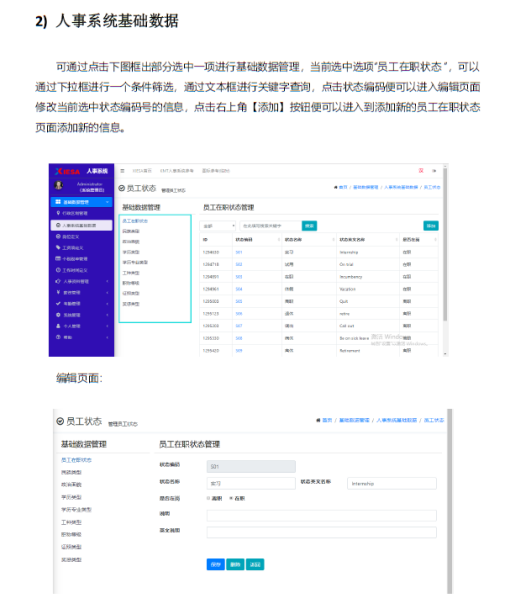Click the red icon at top right
The image size is (513, 598).
(421, 170)
